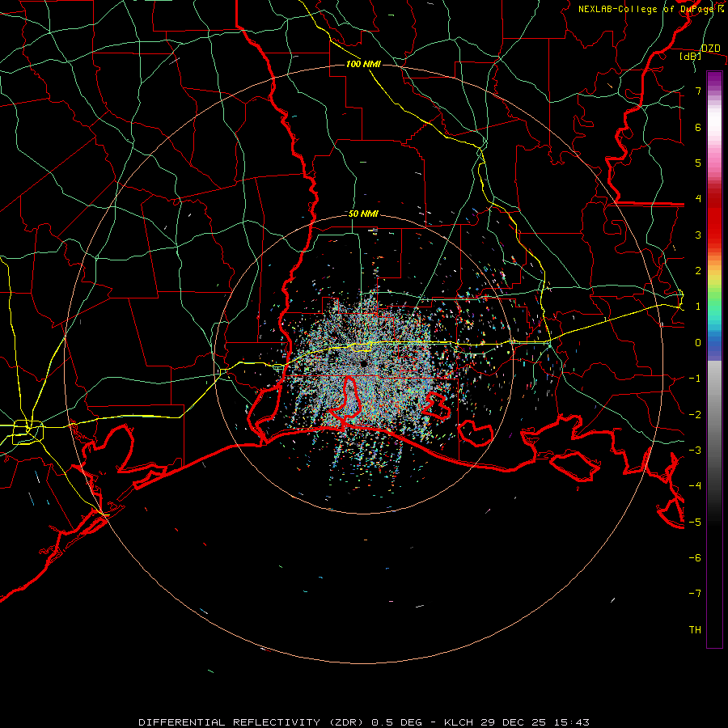Click the "3" value on the color scale

[698, 235]
